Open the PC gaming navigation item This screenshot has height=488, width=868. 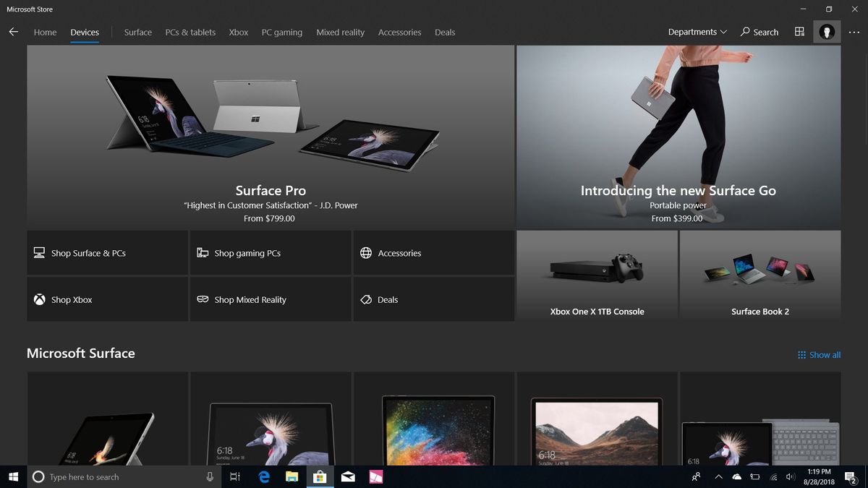pos(282,32)
